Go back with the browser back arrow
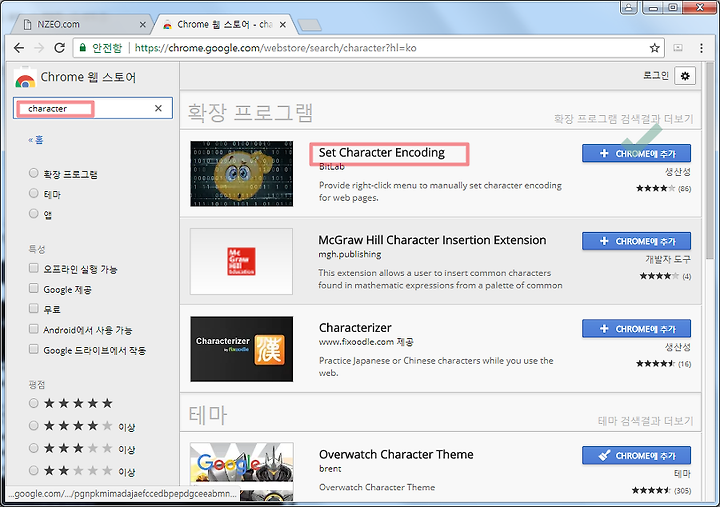The width and height of the screenshot is (720, 507). [19, 48]
